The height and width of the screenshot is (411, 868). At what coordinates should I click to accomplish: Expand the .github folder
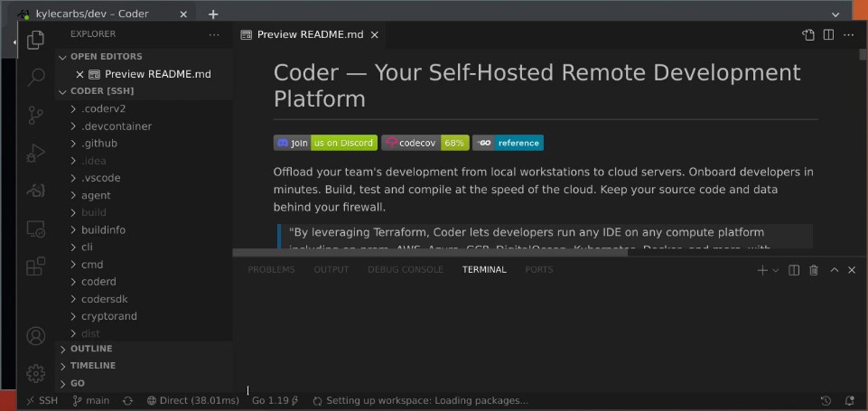pos(144,144)
